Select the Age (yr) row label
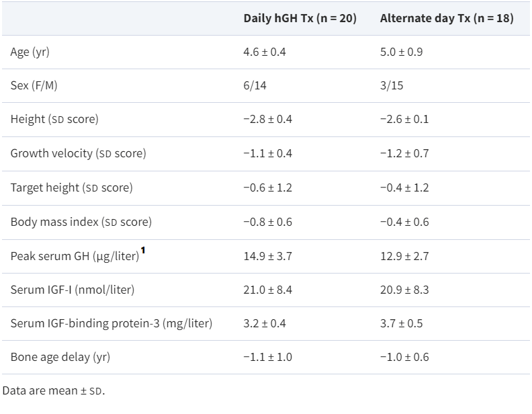532x414 pixels. pos(30,52)
